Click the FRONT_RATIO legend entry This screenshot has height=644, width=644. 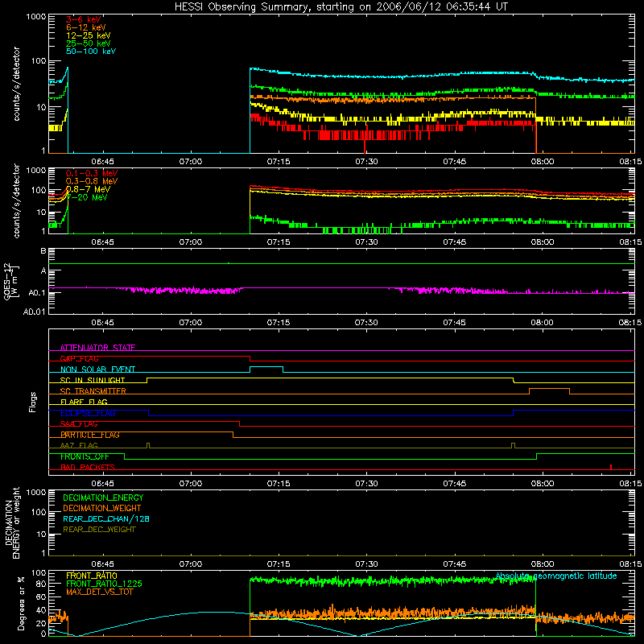pyautogui.click(x=92, y=576)
